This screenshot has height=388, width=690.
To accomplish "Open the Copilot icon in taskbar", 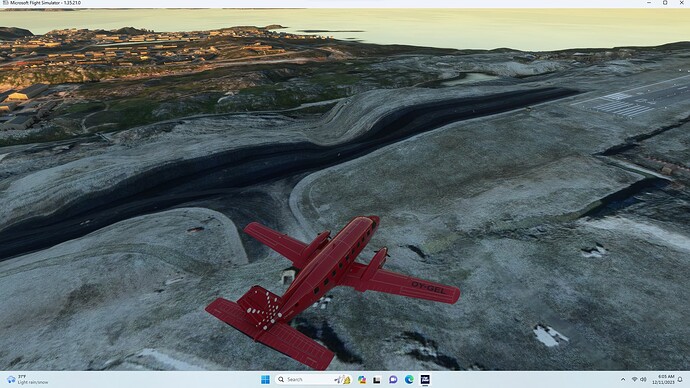I will pyautogui.click(x=362, y=380).
